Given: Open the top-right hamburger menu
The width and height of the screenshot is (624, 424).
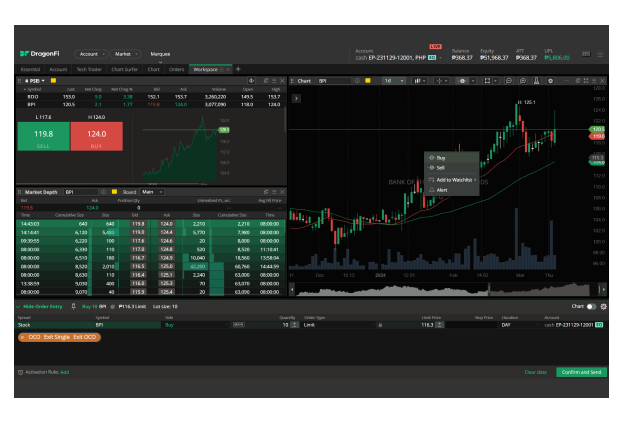Looking at the screenshot, I should point(601,53).
